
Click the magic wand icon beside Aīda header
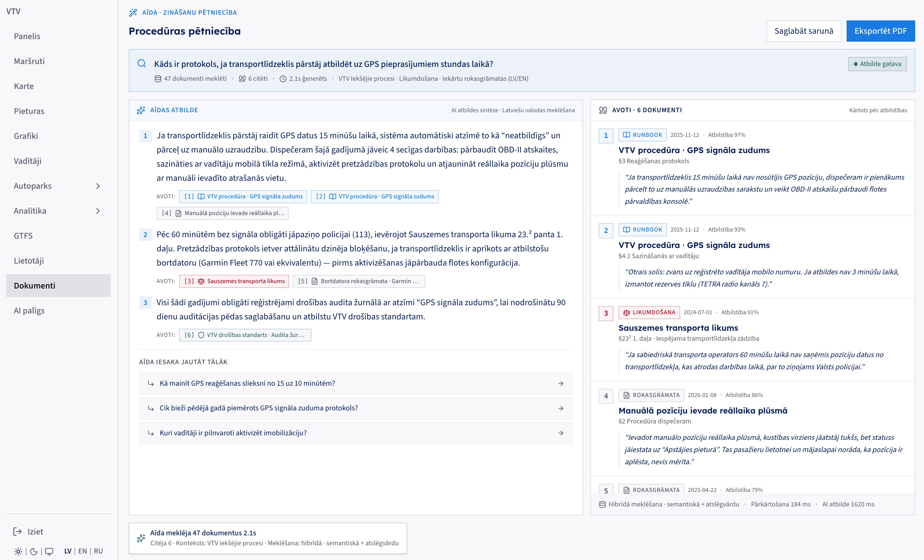point(133,12)
